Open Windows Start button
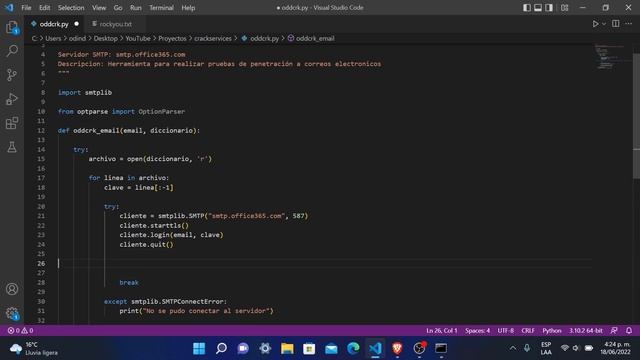640x360 pixels. (x=199, y=348)
